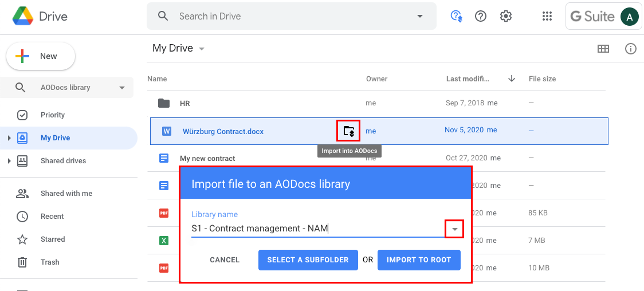Open Starred items
This screenshot has width=644, height=291.
53,239
